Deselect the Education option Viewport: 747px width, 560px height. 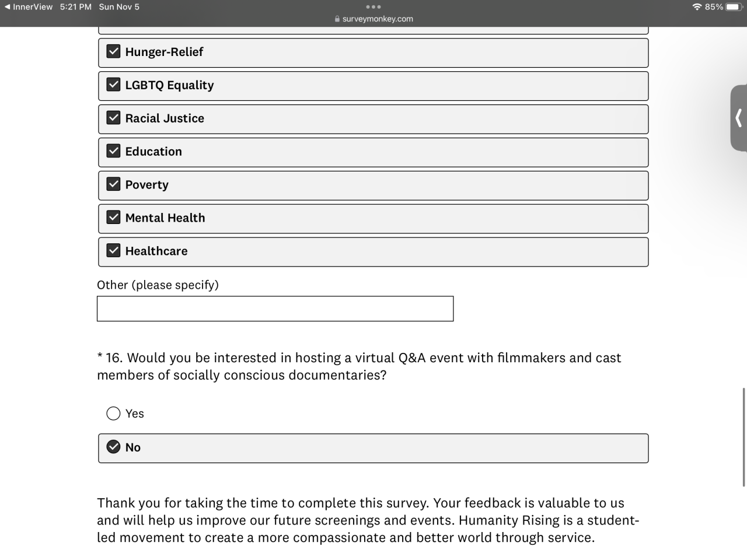pos(113,151)
